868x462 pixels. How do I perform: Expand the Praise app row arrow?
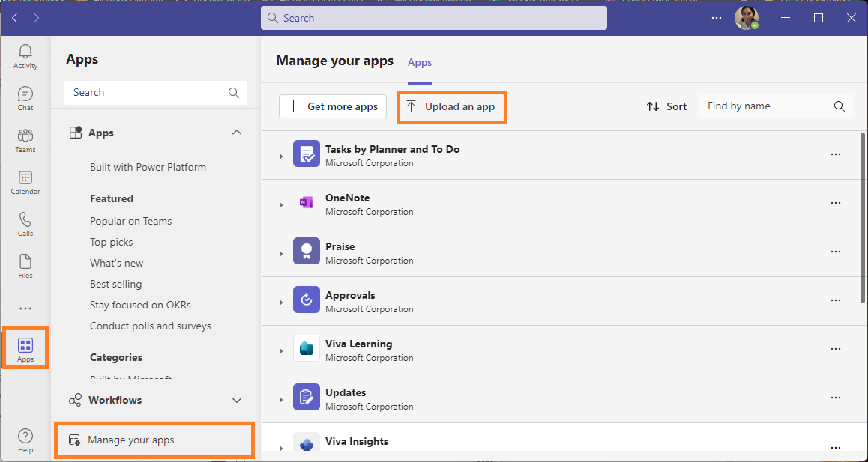pyautogui.click(x=281, y=254)
